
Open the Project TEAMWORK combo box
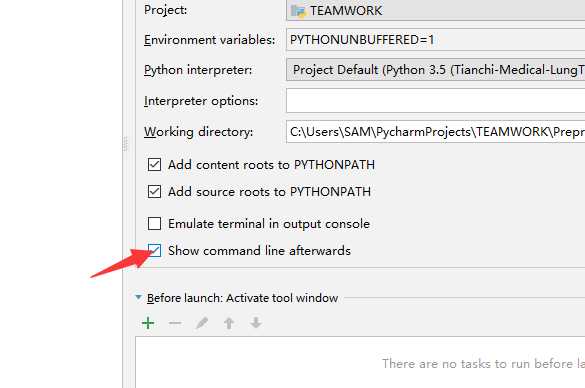pyautogui.click(x=435, y=10)
